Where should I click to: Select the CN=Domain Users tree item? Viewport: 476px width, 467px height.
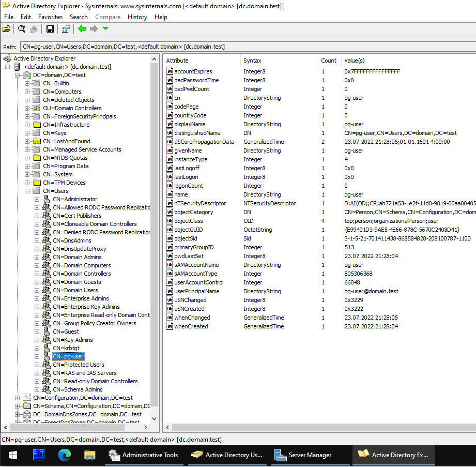[x=75, y=290]
